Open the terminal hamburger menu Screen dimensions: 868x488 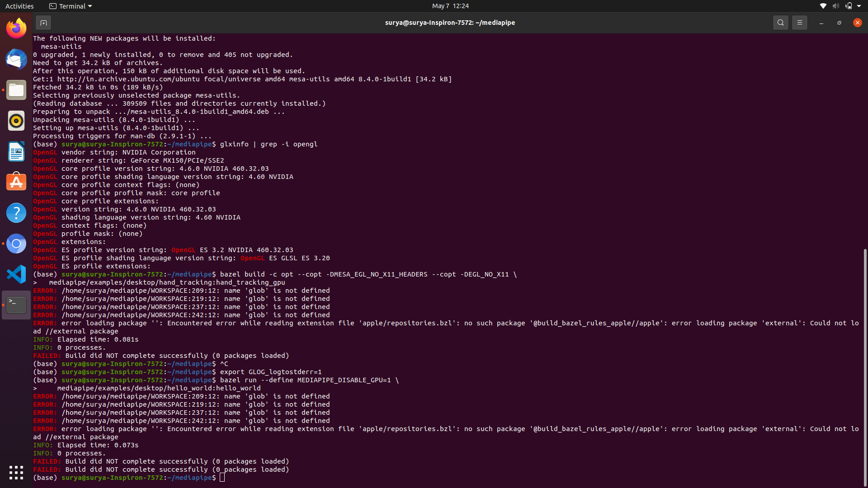coord(799,22)
